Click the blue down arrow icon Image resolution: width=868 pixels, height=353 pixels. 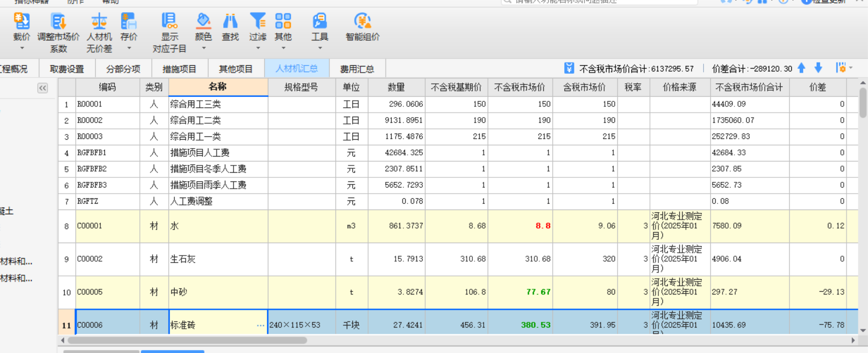click(x=818, y=68)
